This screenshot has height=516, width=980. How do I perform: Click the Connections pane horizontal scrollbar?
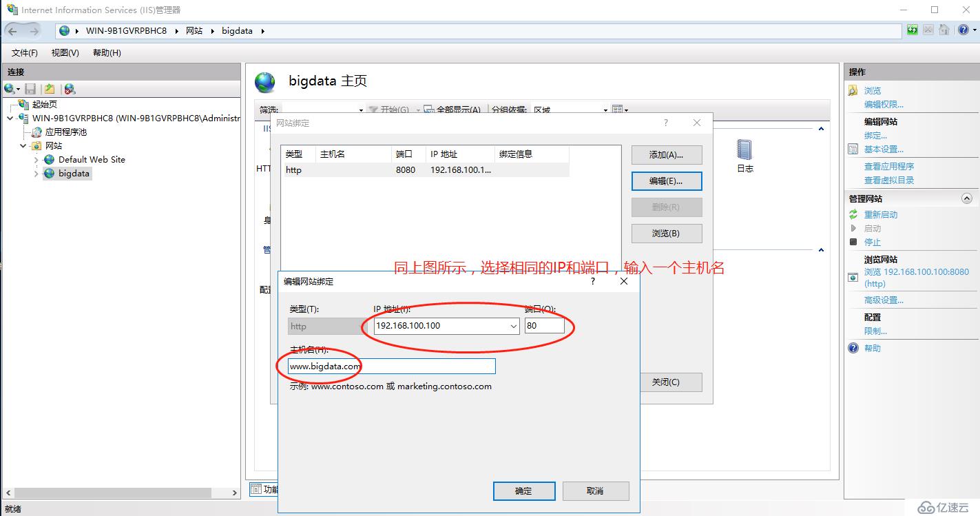point(112,493)
